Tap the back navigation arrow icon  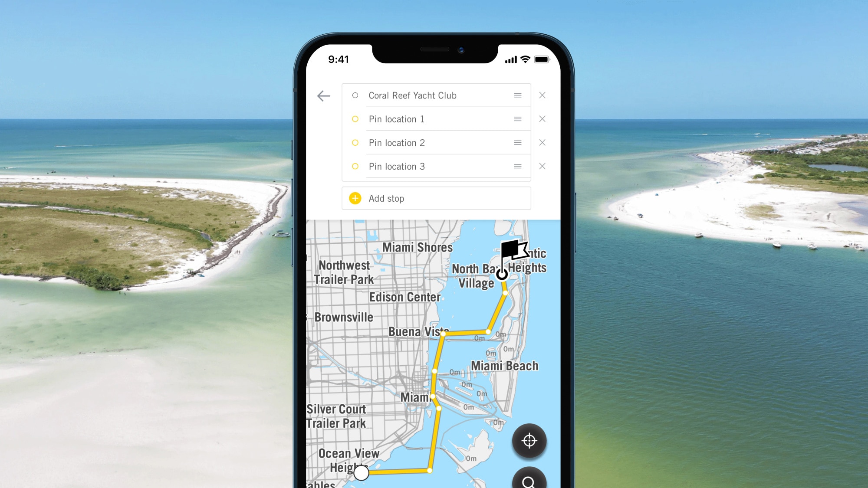tap(323, 95)
